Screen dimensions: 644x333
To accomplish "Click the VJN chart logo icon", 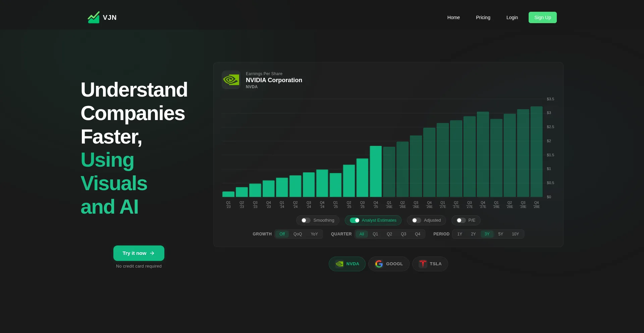I will 94,17.
